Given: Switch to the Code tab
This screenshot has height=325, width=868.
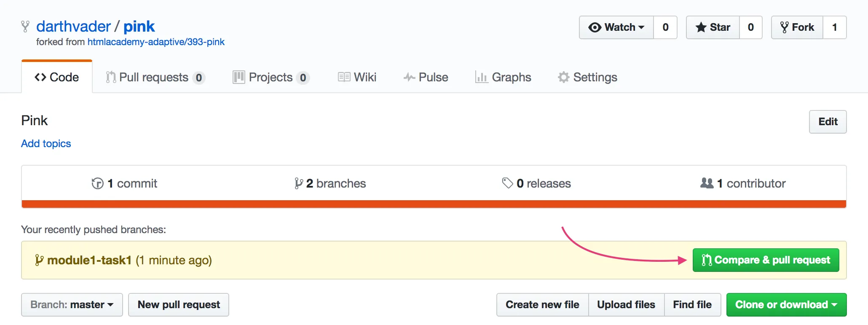Looking at the screenshot, I should click(57, 77).
